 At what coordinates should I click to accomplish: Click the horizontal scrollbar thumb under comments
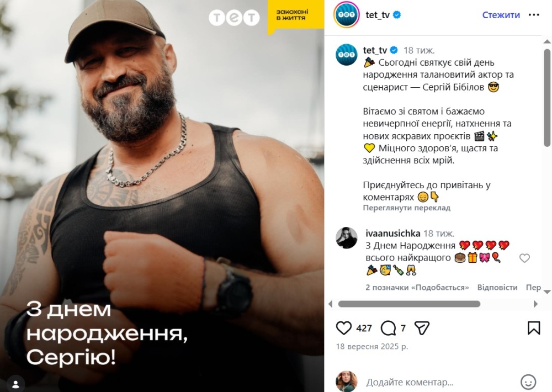tap(409, 304)
